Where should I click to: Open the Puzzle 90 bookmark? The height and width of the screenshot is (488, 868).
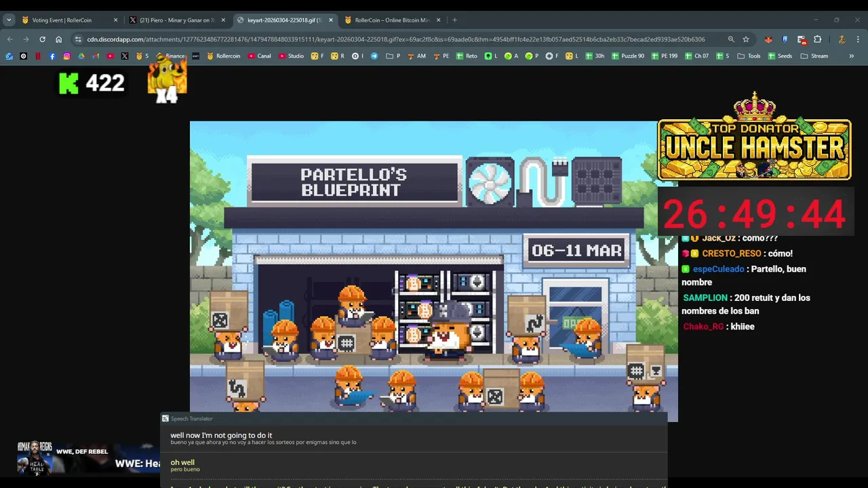(x=627, y=56)
